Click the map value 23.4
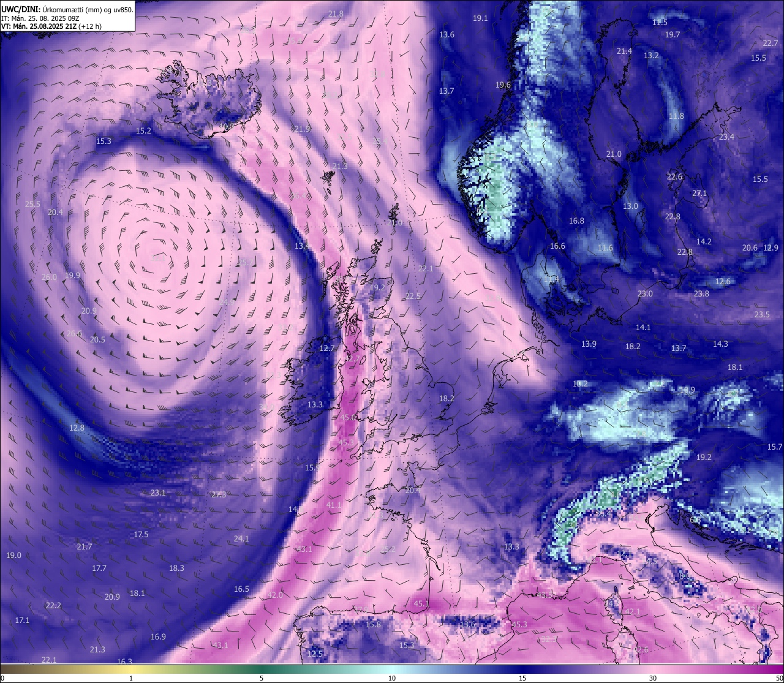Image resolution: width=784 pixels, height=683 pixels. pyautogui.click(x=726, y=137)
